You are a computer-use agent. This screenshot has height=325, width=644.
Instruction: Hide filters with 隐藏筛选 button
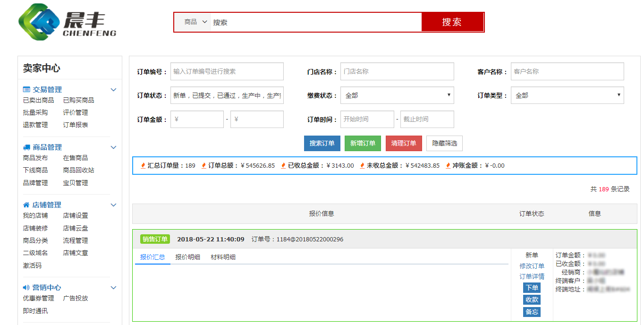click(x=444, y=143)
